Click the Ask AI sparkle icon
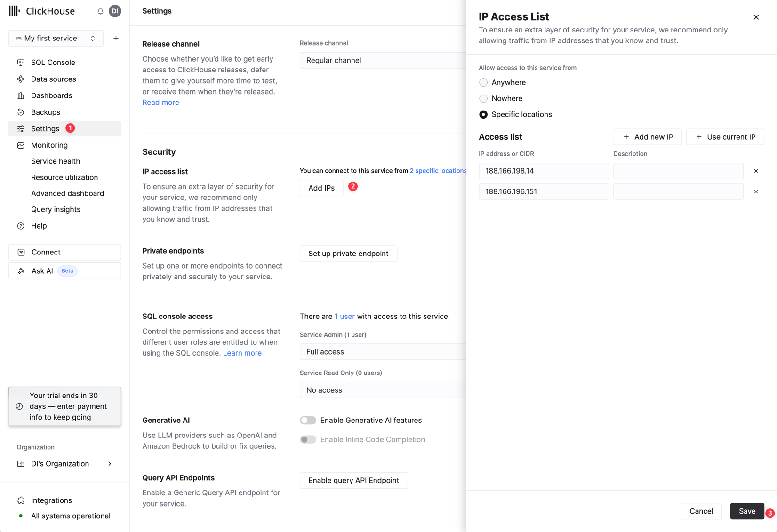This screenshot has height=532, width=777. [x=21, y=271]
